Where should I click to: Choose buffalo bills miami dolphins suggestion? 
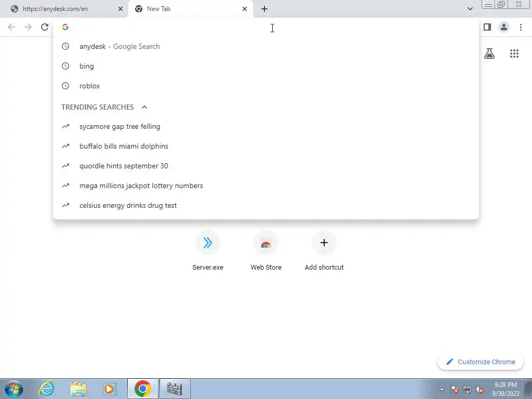(266, 146)
